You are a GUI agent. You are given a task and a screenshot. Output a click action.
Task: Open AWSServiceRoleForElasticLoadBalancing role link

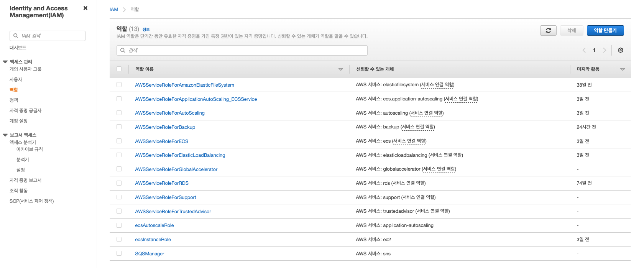180,155
